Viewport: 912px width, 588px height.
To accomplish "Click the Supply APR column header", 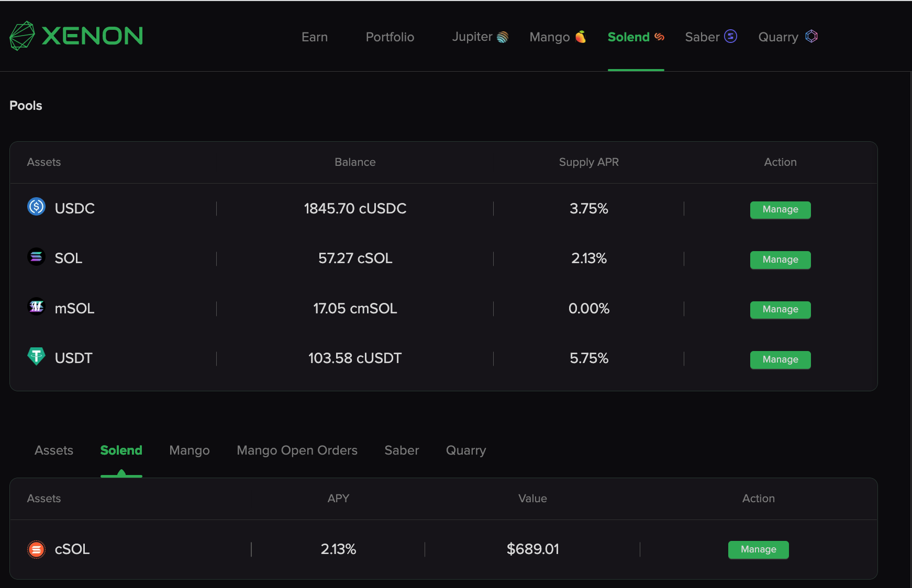I will click(588, 162).
